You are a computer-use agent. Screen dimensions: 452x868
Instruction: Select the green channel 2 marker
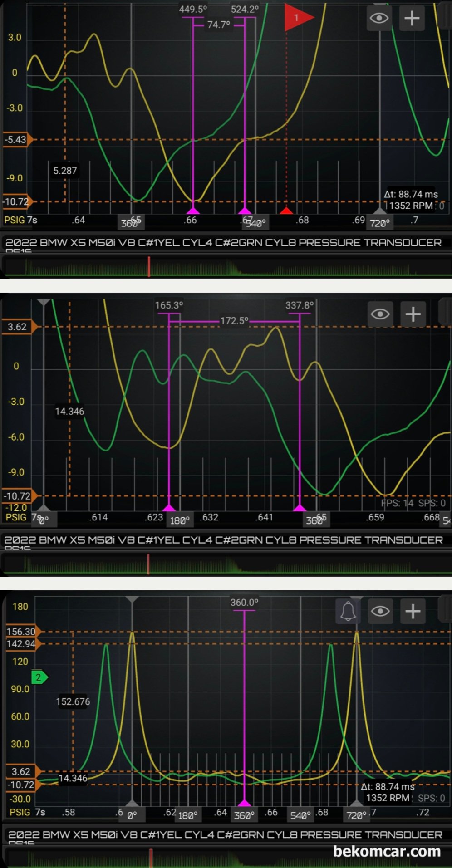pyautogui.click(x=39, y=677)
